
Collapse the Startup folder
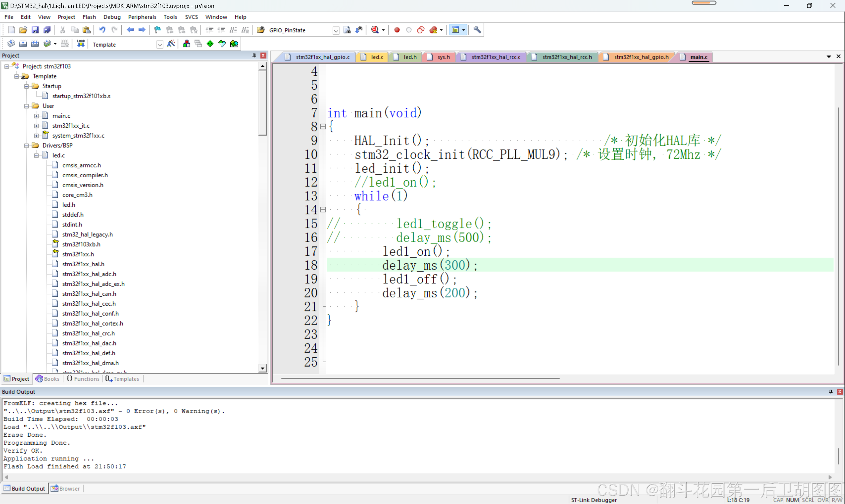pyautogui.click(x=26, y=86)
